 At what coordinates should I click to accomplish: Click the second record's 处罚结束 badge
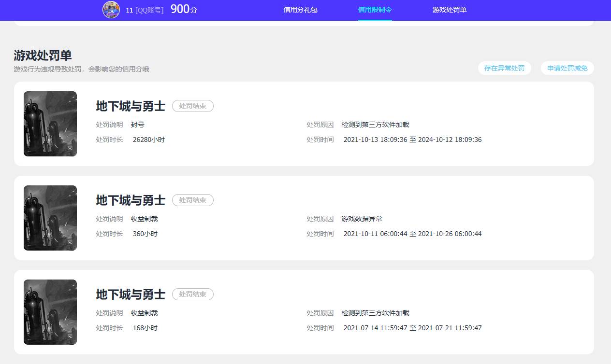(192, 200)
